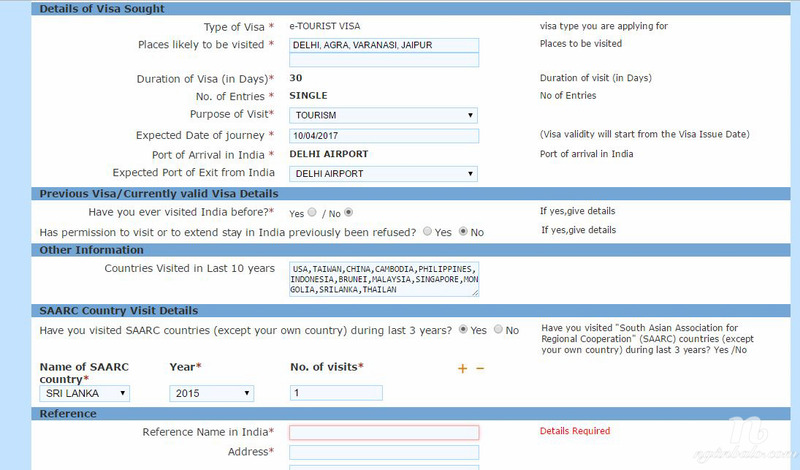Click the 'Previous Visa/Currently valid Visa Details' header
The image size is (800, 470).
159,194
